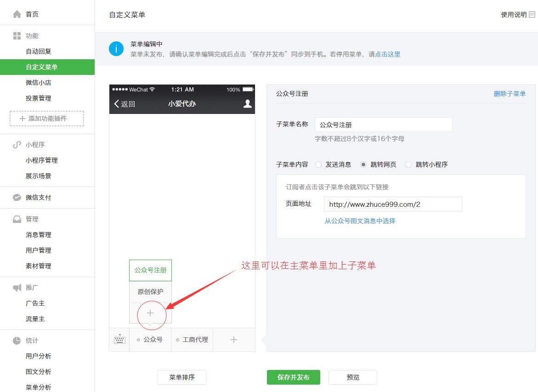Select 公众号注册 submenu in phone preview
The width and height of the screenshot is (538, 392).
coord(150,270)
